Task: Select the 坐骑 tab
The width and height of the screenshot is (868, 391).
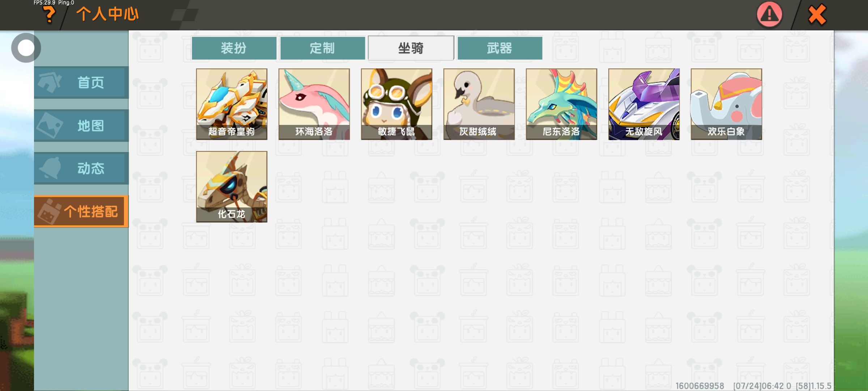Action: [411, 48]
